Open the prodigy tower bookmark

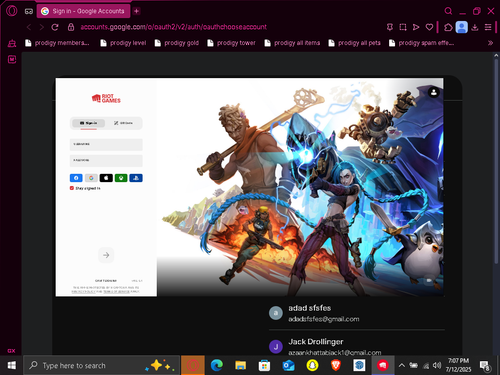point(231,43)
